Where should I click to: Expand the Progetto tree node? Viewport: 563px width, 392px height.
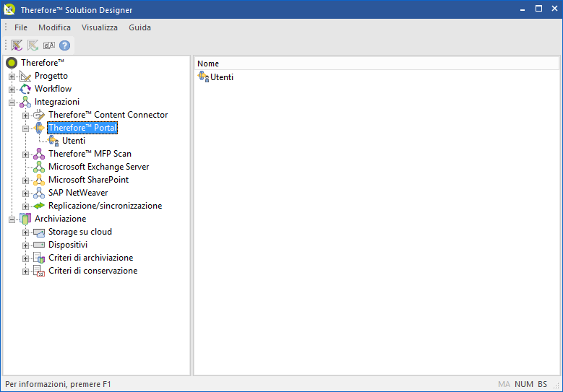point(12,77)
